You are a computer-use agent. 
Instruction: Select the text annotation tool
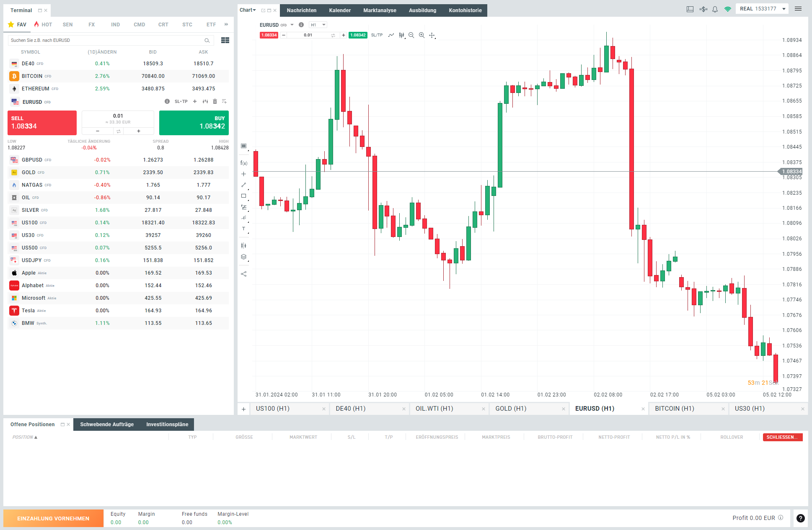[x=243, y=229]
